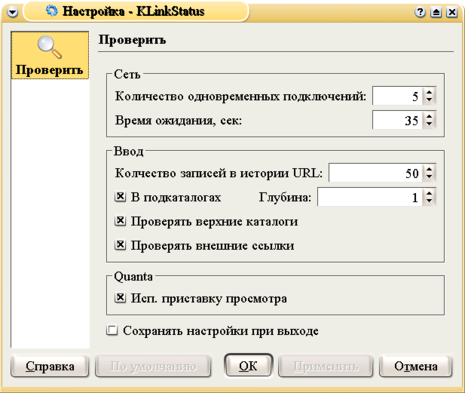Toggle the В подкаталогах checkbox
Viewport: 465px width, 393px height.
point(120,197)
